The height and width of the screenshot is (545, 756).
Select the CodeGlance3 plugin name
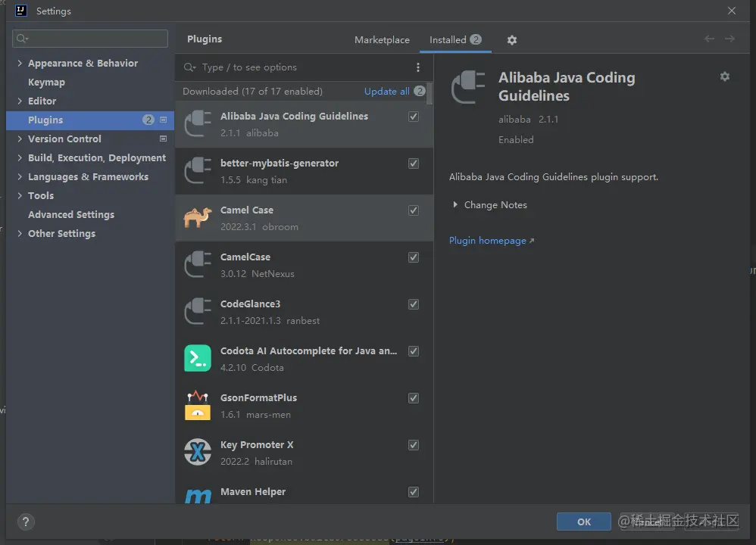click(250, 304)
